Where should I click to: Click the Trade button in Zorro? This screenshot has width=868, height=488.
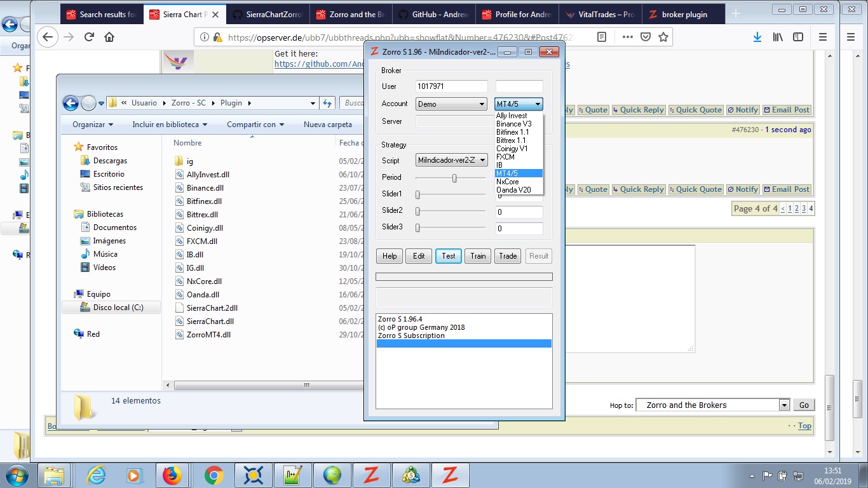(508, 256)
